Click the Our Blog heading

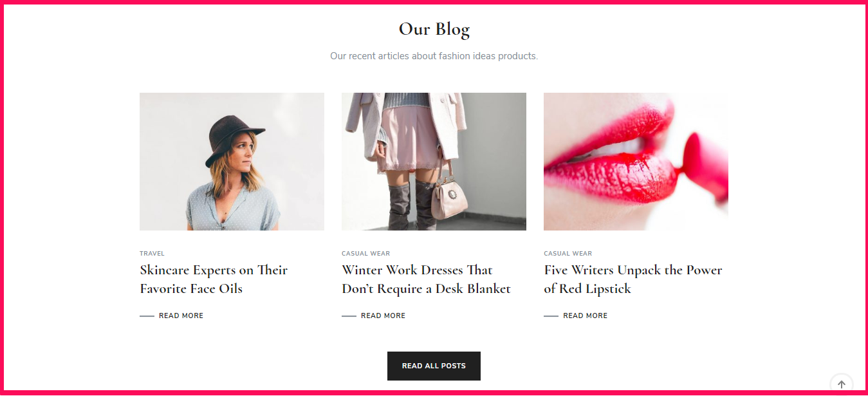(x=434, y=30)
